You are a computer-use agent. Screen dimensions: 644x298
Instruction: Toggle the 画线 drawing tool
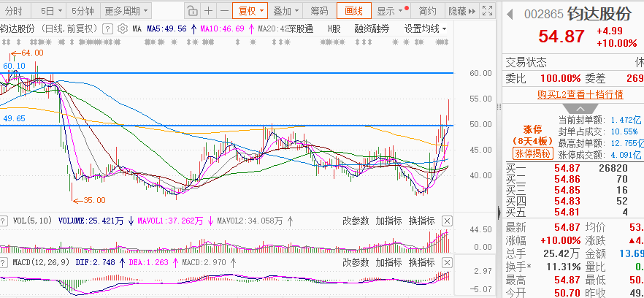tap(354, 11)
